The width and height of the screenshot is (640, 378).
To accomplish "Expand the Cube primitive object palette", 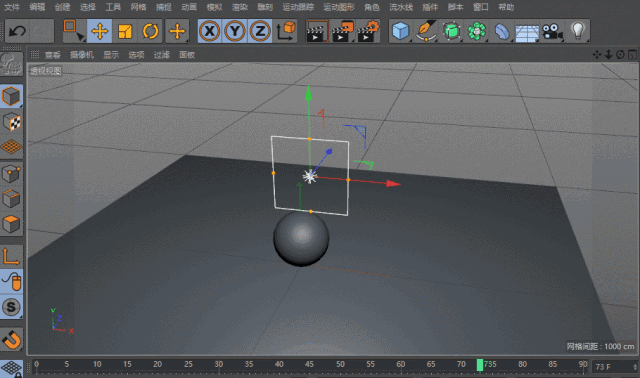I will [x=401, y=31].
